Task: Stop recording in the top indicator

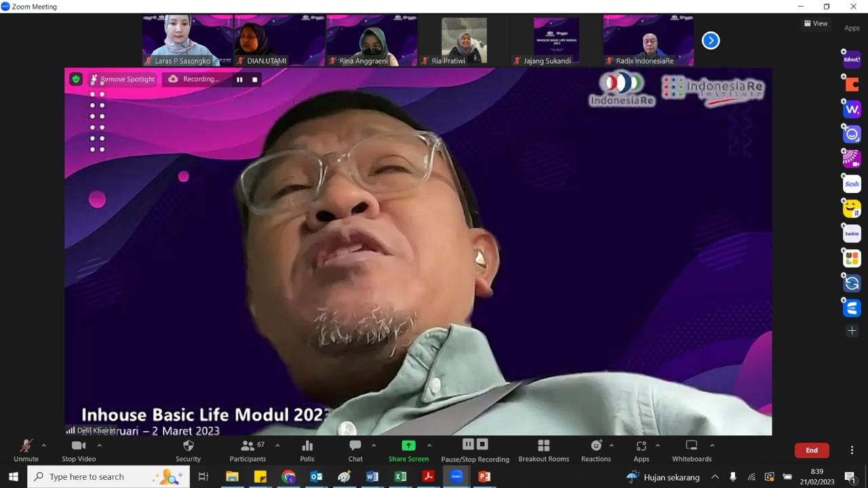Action: pyautogui.click(x=255, y=79)
